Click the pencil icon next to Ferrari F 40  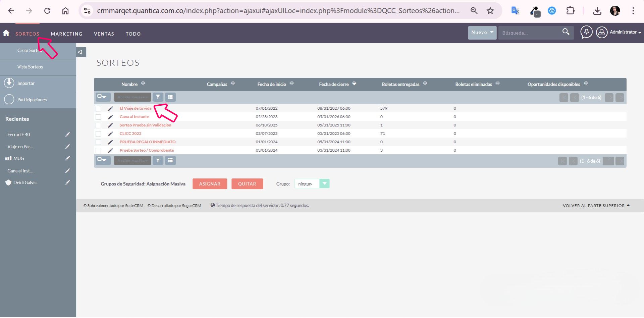point(67,135)
